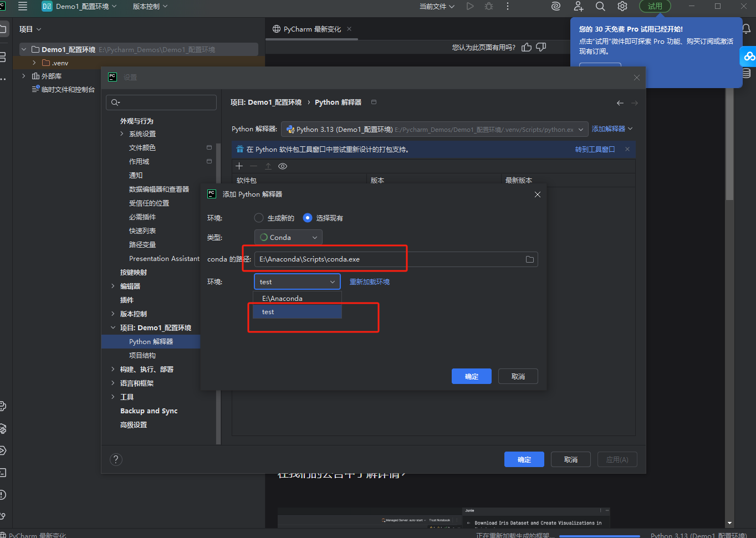Open the 环境 test dropdown
This screenshot has height=538, width=756.
(x=297, y=281)
